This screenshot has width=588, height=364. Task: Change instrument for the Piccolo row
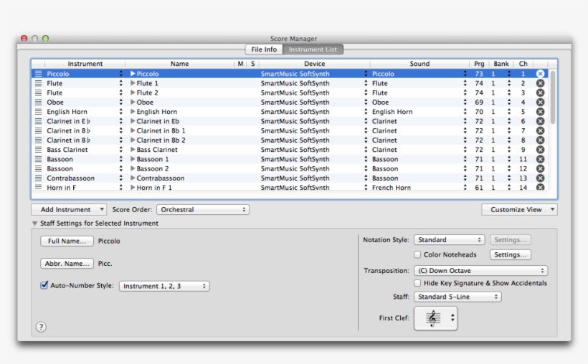tap(120, 74)
